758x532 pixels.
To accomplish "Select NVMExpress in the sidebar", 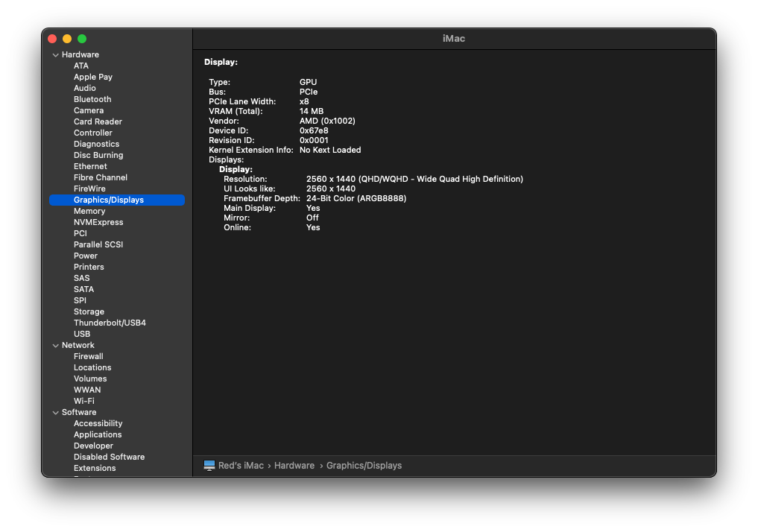I will click(98, 222).
